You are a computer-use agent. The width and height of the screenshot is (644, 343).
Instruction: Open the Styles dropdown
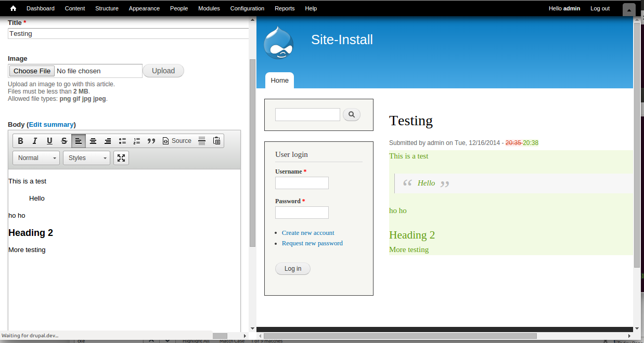86,158
